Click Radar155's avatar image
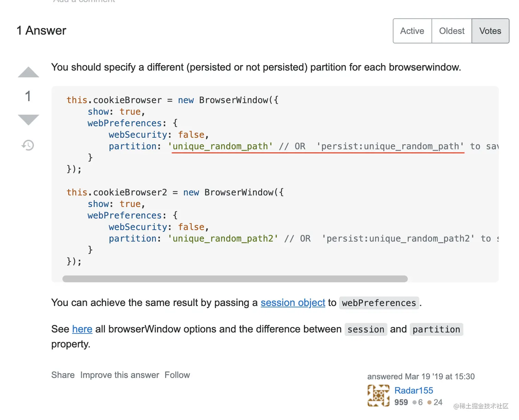The width and height of the screenshot is (519, 420). coord(378,396)
